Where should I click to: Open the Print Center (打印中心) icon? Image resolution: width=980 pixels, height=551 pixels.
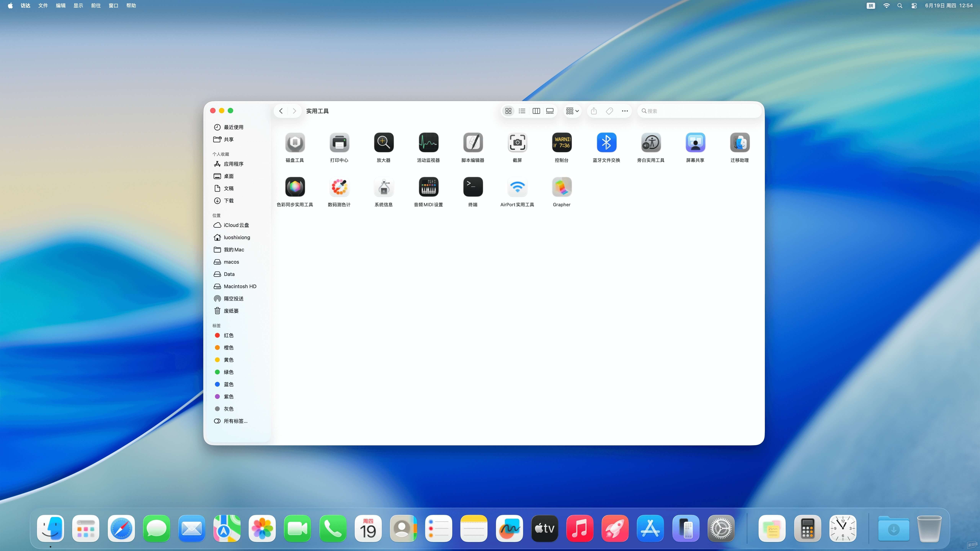click(339, 143)
